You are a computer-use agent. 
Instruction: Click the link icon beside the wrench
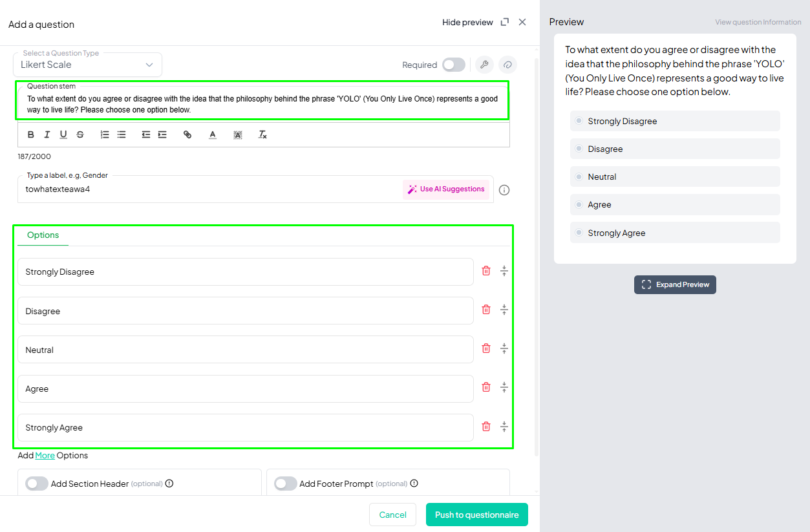508,65
